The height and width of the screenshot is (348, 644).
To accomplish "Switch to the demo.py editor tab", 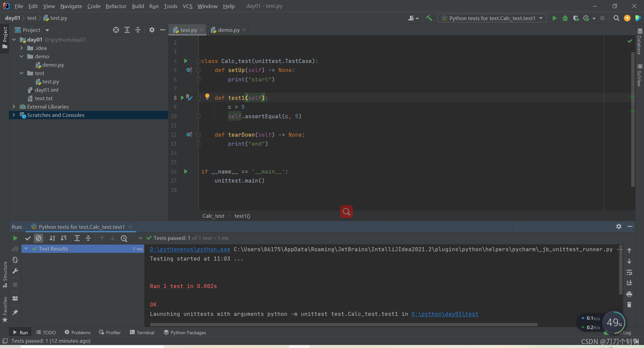I will 227,30.
